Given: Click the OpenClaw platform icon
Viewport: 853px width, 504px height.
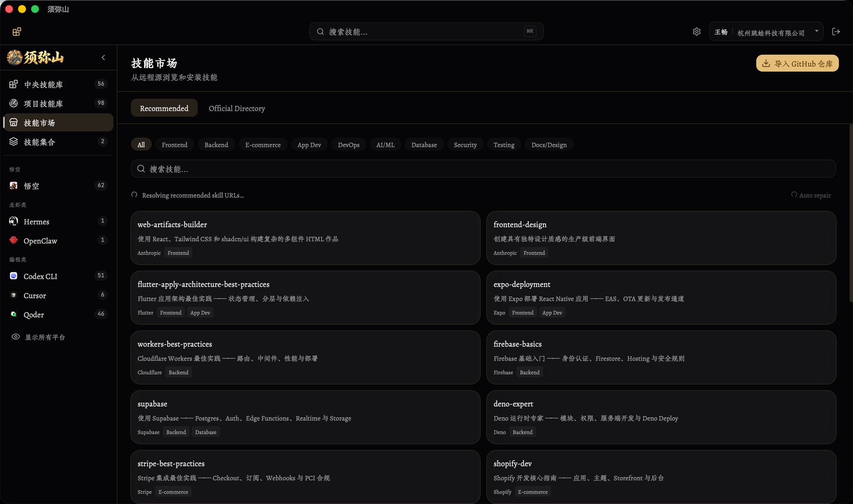Looking at the screenshot, I should coord(14,240).
